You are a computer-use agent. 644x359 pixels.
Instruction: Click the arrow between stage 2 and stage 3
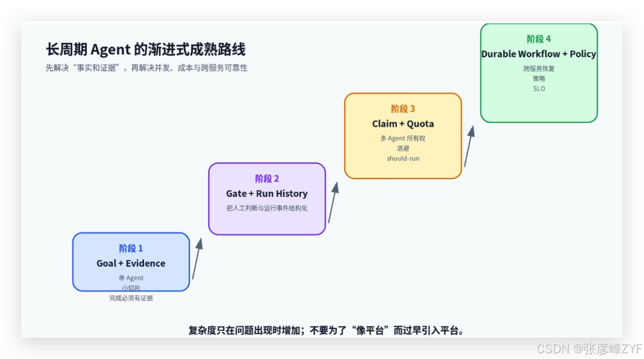(333, 202)
